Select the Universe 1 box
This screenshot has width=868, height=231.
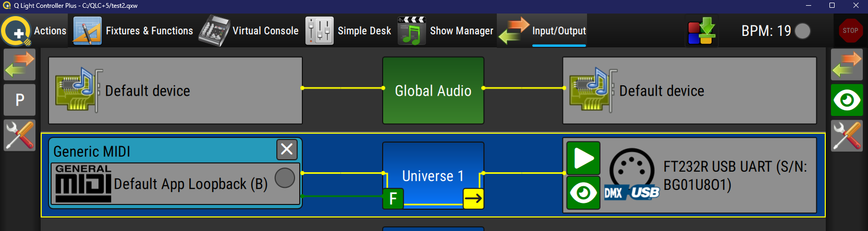click(433, 175)
